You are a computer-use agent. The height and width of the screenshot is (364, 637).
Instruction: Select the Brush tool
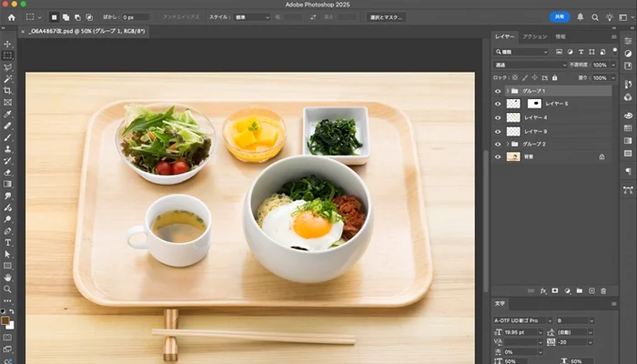pyautogui.click(x=7, y=137)
